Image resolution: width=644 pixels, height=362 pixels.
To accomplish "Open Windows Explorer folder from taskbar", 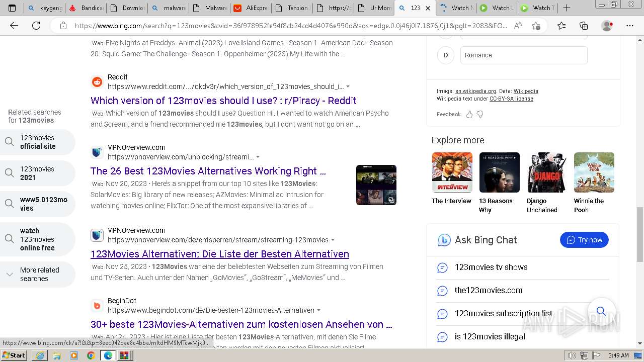I will pos(57,355).
